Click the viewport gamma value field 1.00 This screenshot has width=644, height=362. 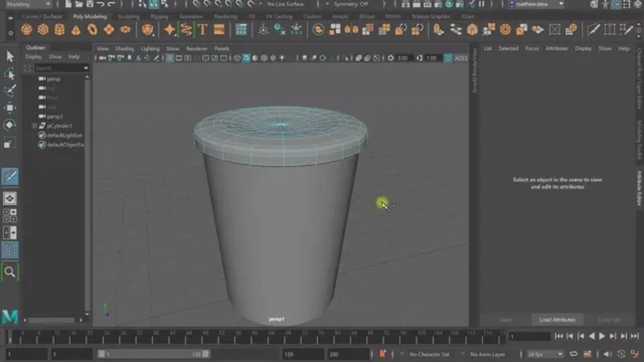point(432,58)
